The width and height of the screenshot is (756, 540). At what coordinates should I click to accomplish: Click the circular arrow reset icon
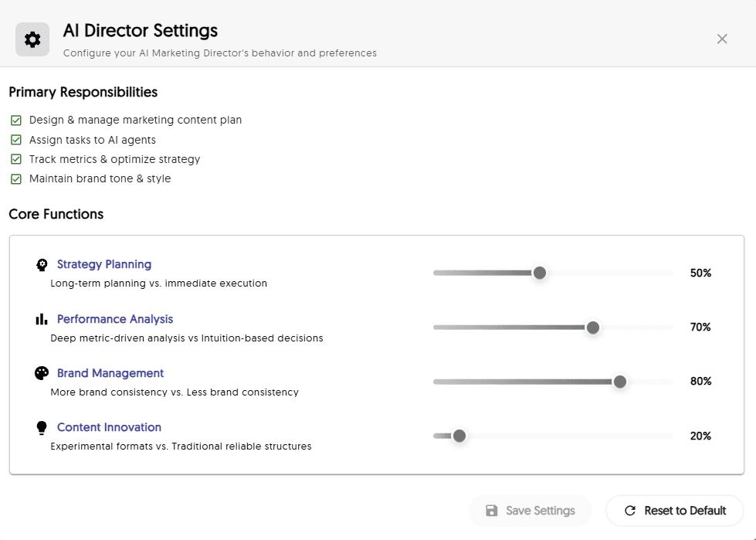tap(630, 511)
